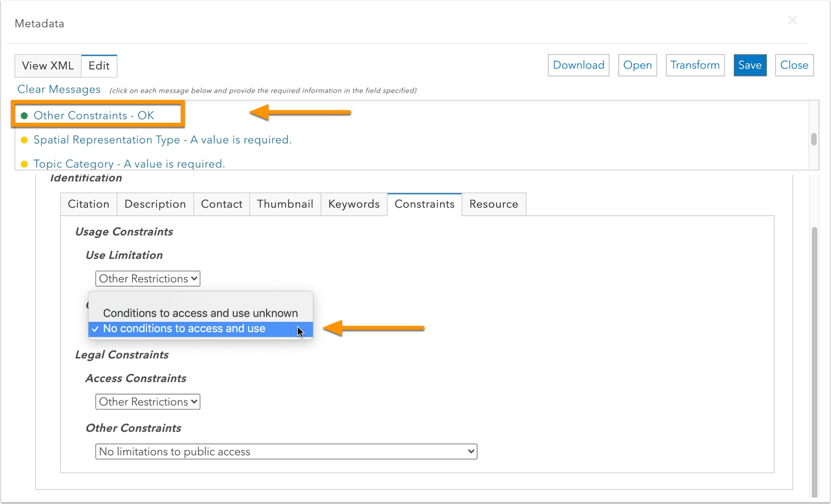Viewport: 831px width, 504px height.
Task: Switch to the View XML tab
Action: click(48, 66)
